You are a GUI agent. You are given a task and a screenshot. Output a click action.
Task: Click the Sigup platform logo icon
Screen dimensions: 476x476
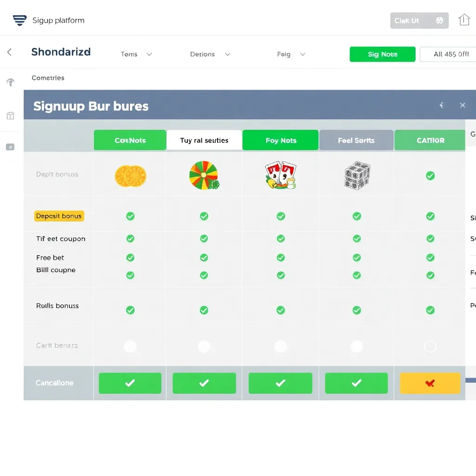tap(20, 20)
